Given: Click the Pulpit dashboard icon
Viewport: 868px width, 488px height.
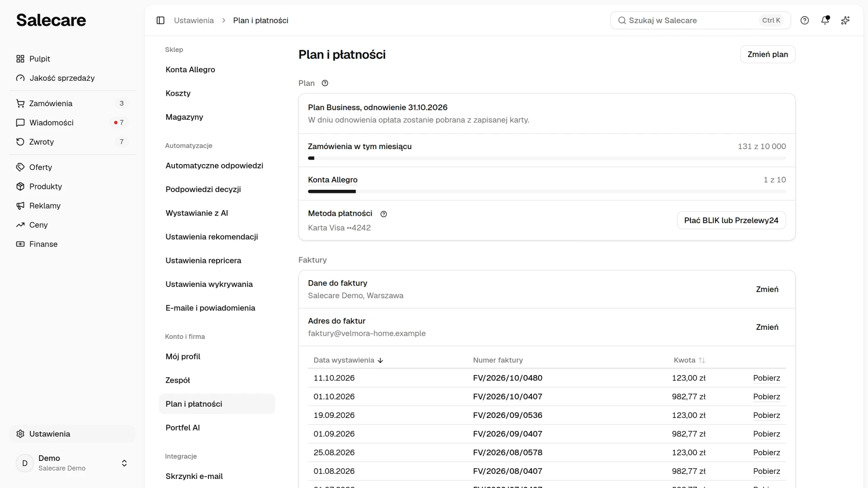Looking at the screenshot, I should [x=20, y=59].
